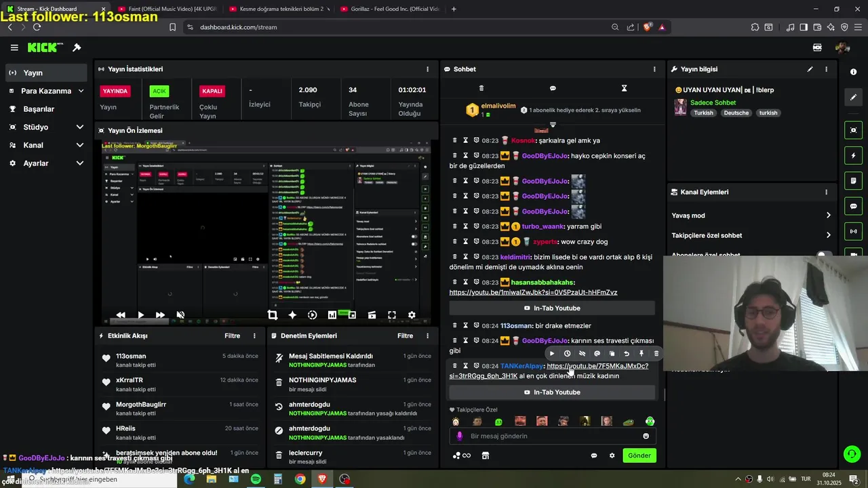Open Yayın İstatistikleri three-dot menu

pos(427,69)
